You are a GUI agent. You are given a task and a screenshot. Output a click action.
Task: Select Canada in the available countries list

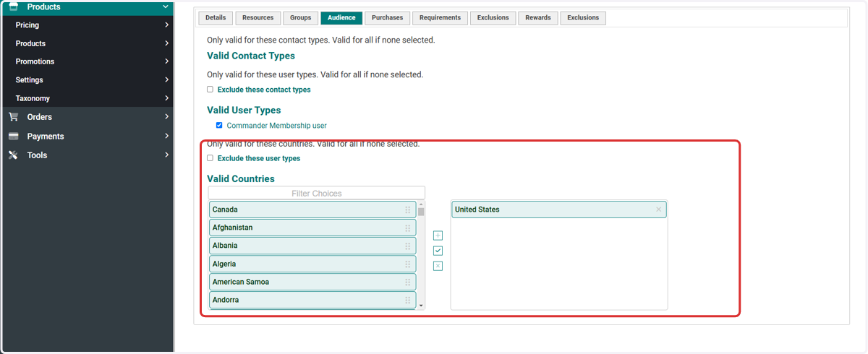(x=312, y=210)
